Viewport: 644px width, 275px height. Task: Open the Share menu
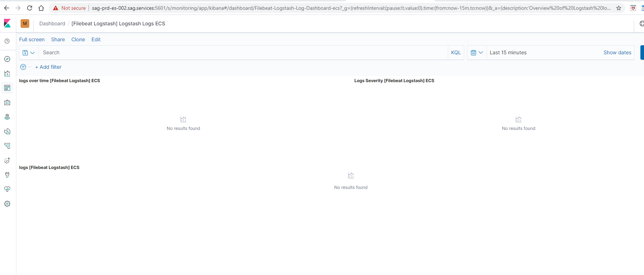point(58,39)
